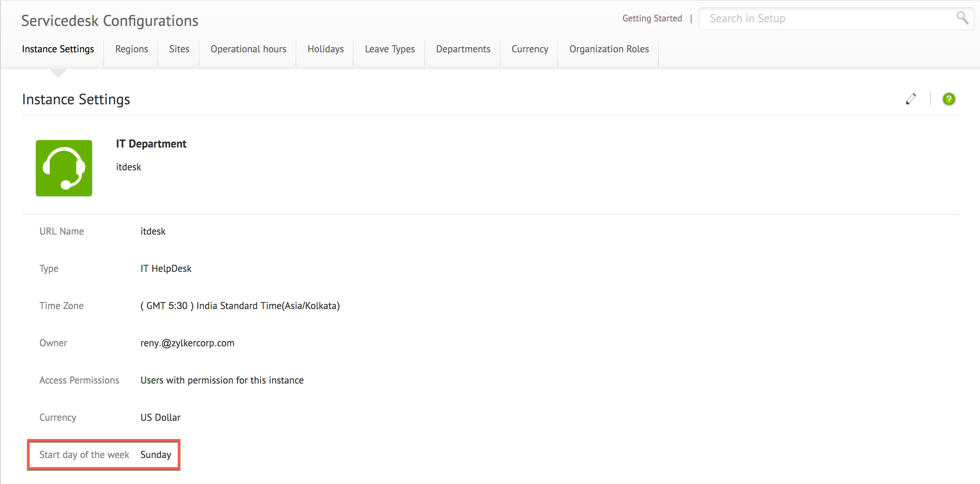The width and height of the screenshot is (980, 484).
Task: Open the Regions tab
Action: point(131,49)
